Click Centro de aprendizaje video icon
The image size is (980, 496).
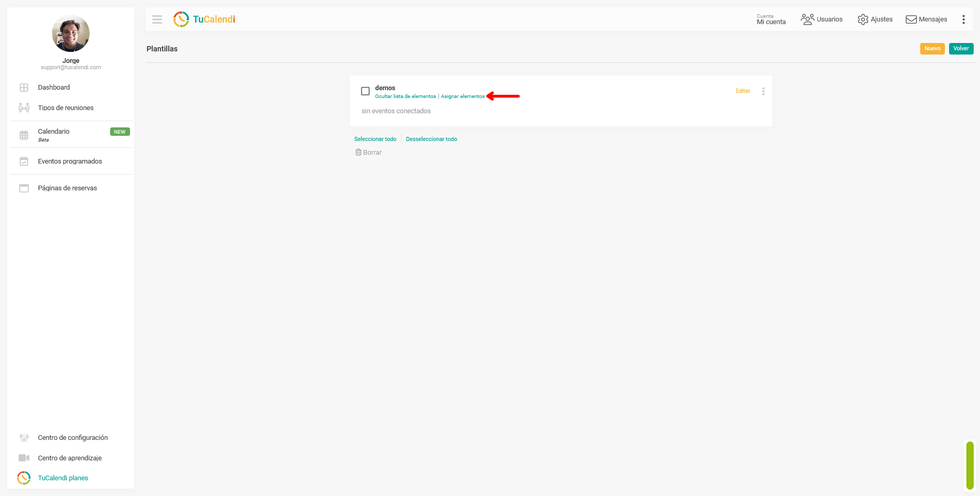(x=24, y=458)
